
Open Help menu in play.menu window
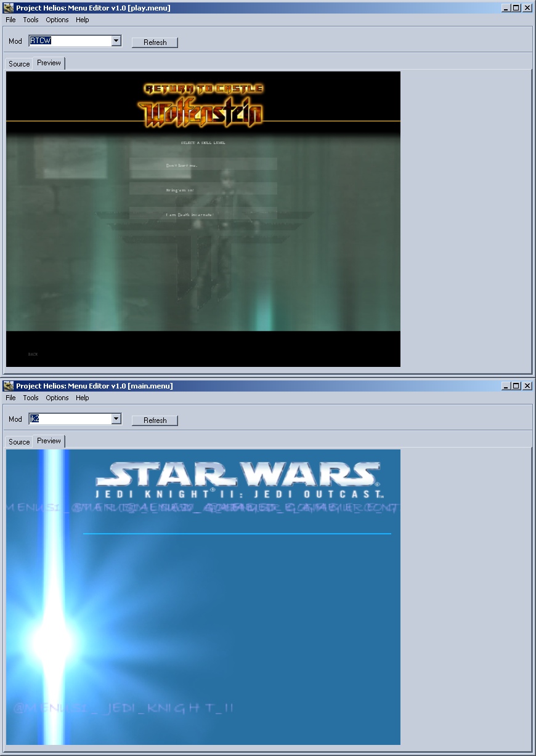pyautogui.click(x=83, y=20)
